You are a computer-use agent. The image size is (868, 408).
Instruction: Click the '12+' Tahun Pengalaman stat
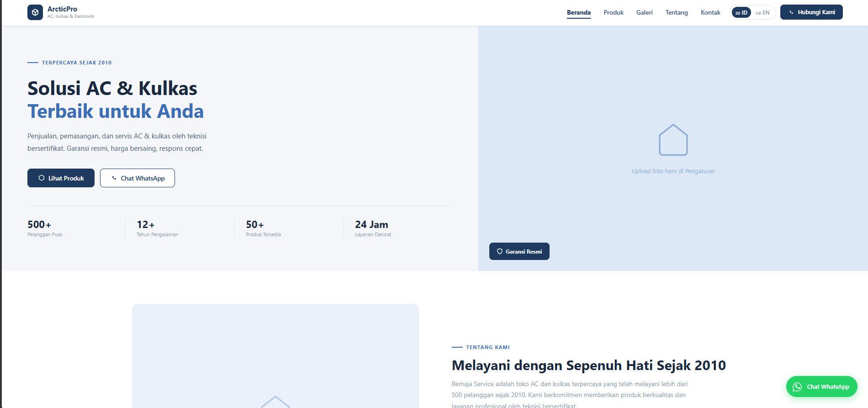(x=146, y=224)
